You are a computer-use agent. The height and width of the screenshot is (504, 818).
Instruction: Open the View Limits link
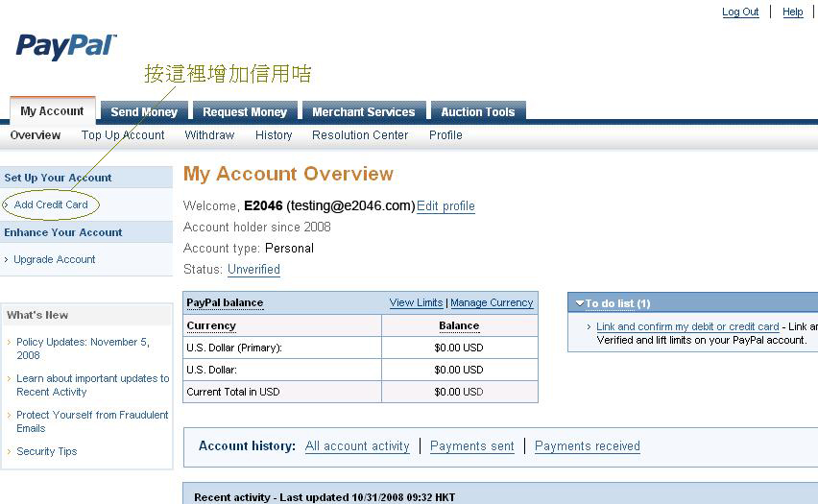416,302
